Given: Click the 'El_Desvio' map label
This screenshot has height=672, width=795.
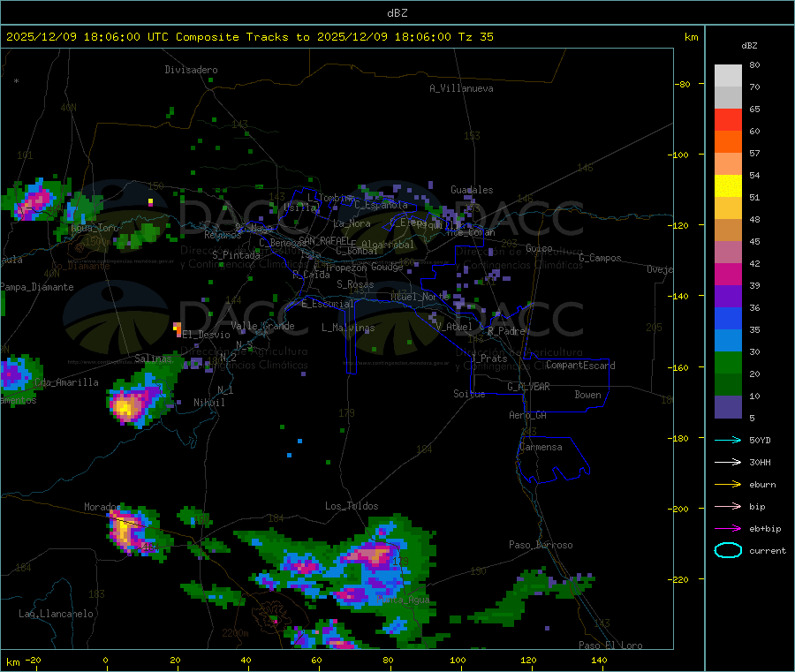Looking at the screenshot, I should 206,335.
